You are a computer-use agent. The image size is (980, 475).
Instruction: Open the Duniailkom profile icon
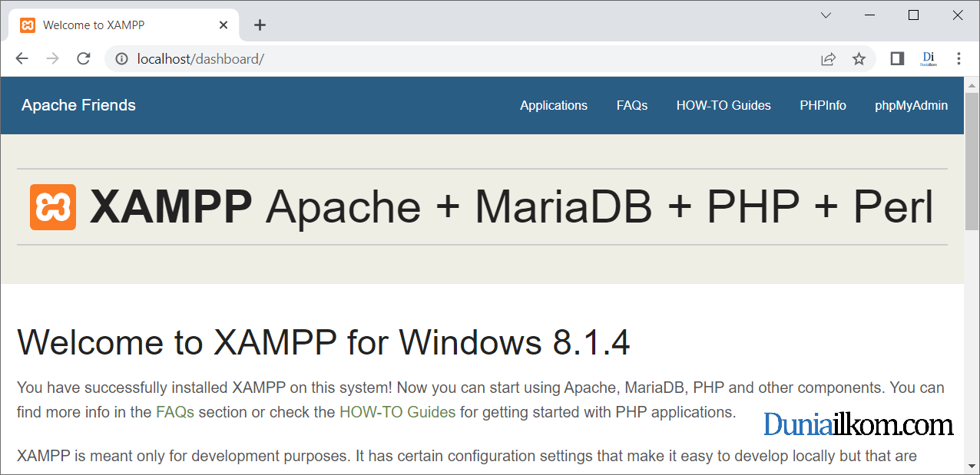click(928, 59)
